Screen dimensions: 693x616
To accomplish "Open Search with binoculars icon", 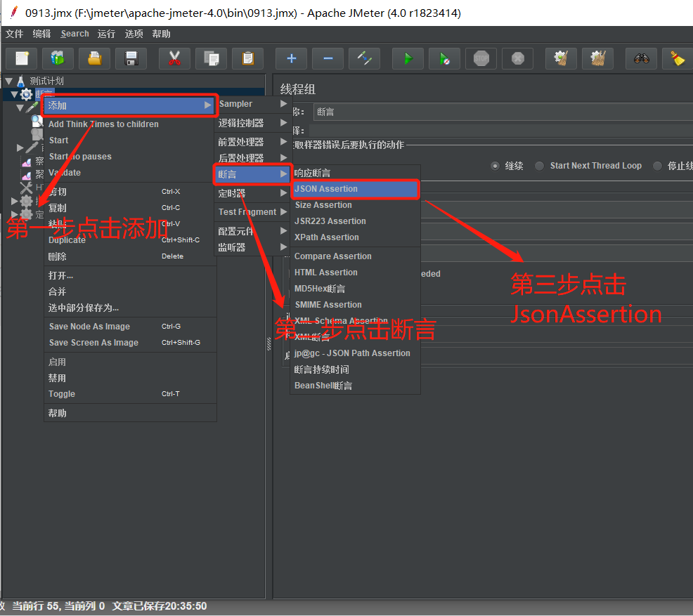I will [x=641, y=58].
